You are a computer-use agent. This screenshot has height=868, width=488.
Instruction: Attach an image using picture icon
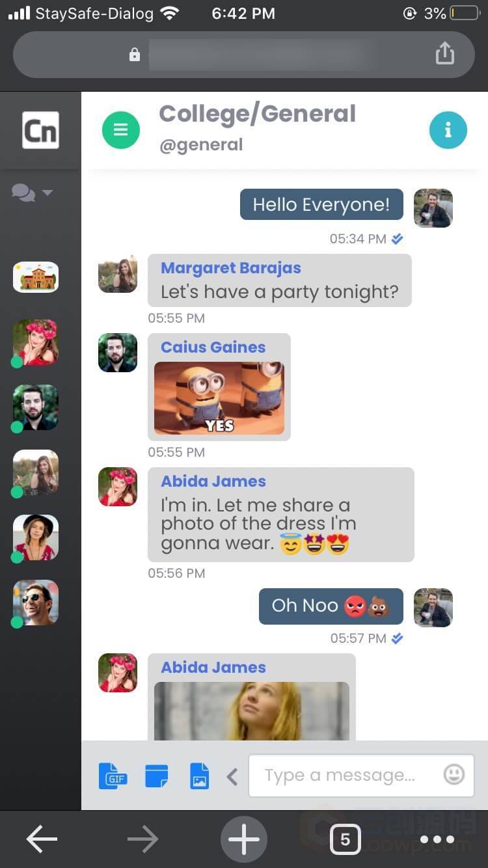(199, 776)
